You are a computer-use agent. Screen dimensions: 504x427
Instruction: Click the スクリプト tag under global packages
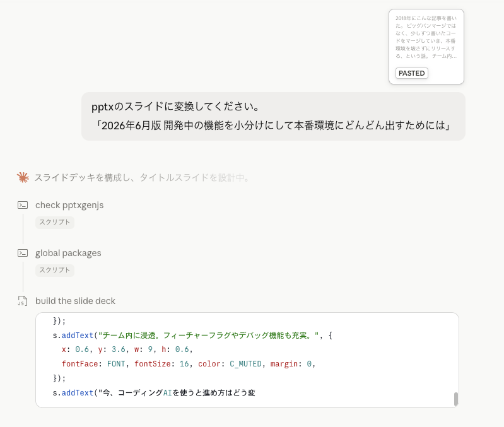55,270
